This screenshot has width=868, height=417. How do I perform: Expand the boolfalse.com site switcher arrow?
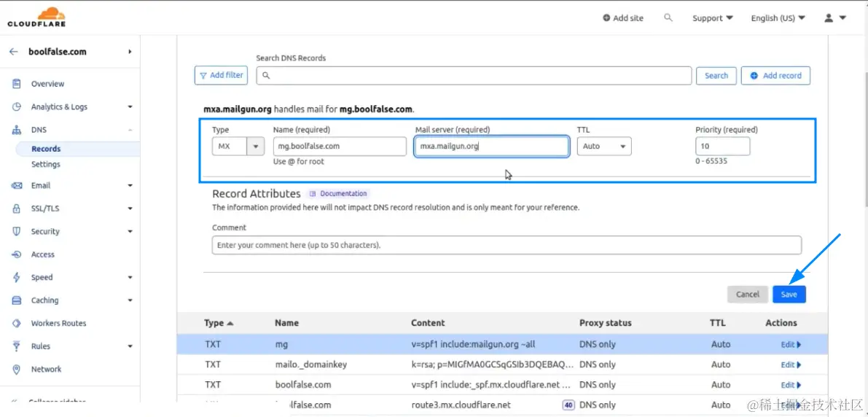pos(130,52)
